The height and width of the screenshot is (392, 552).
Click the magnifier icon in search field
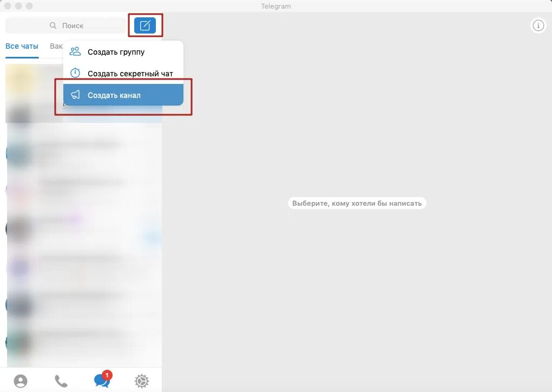coord(53,25)
